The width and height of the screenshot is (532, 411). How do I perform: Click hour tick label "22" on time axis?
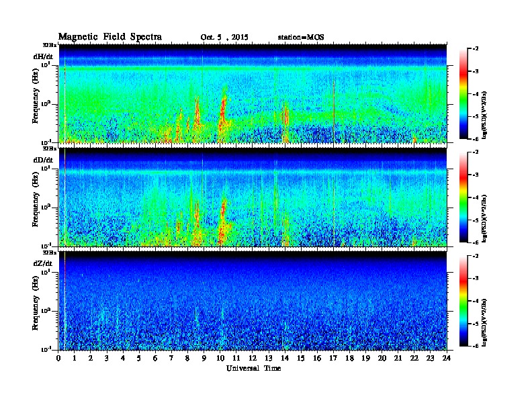(414, 359)
